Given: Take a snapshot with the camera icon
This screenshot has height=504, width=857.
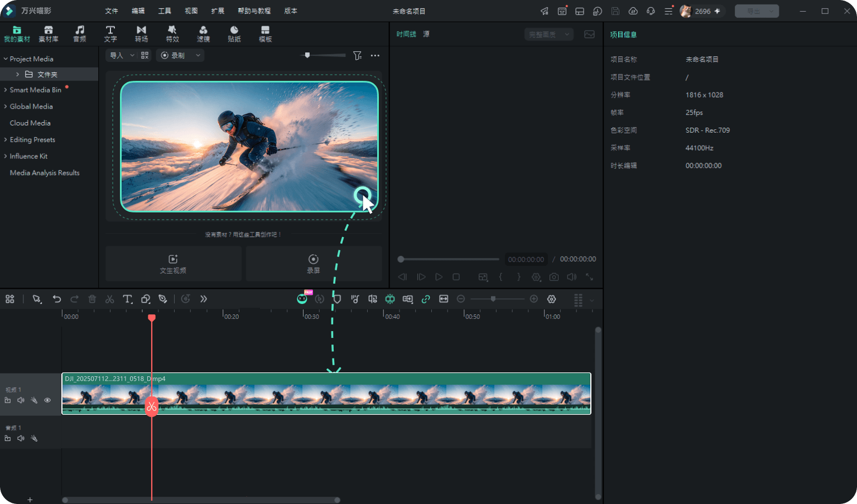Looking at the screenshot, I should tap(553, 277).
